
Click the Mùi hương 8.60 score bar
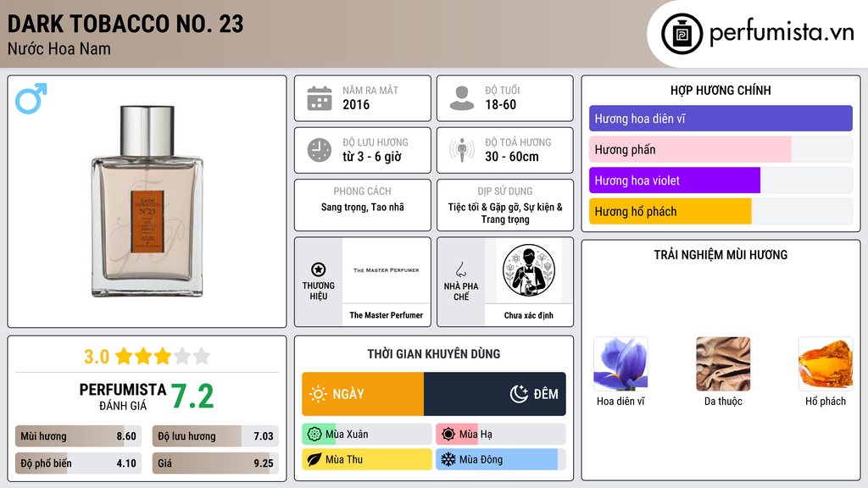coord(78,436)
